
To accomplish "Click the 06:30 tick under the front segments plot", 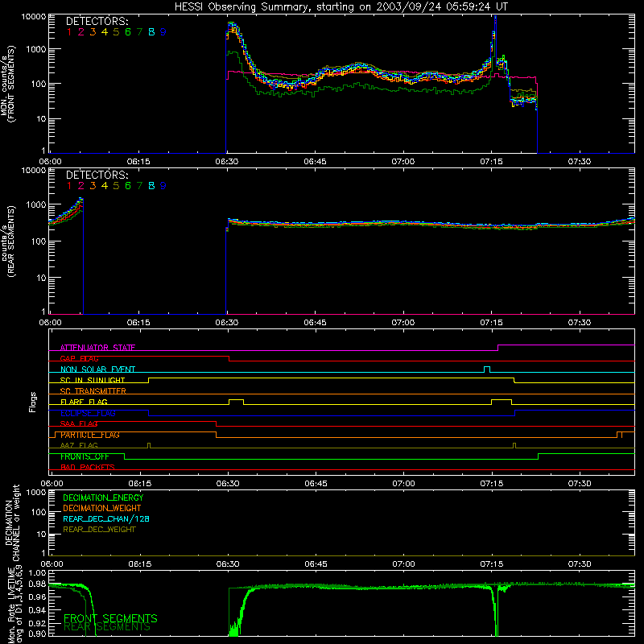I will click(227, 162).
